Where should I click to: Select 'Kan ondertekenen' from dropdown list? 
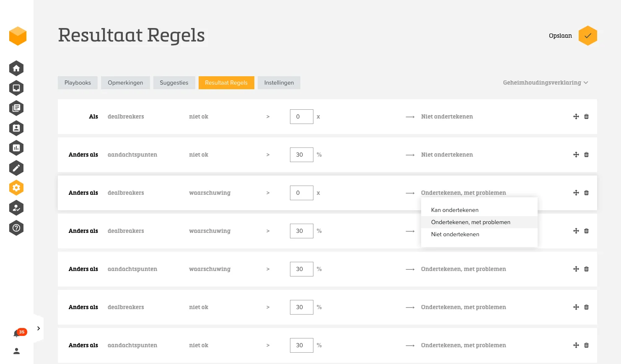pyautogui.click(x=455, y=210)
